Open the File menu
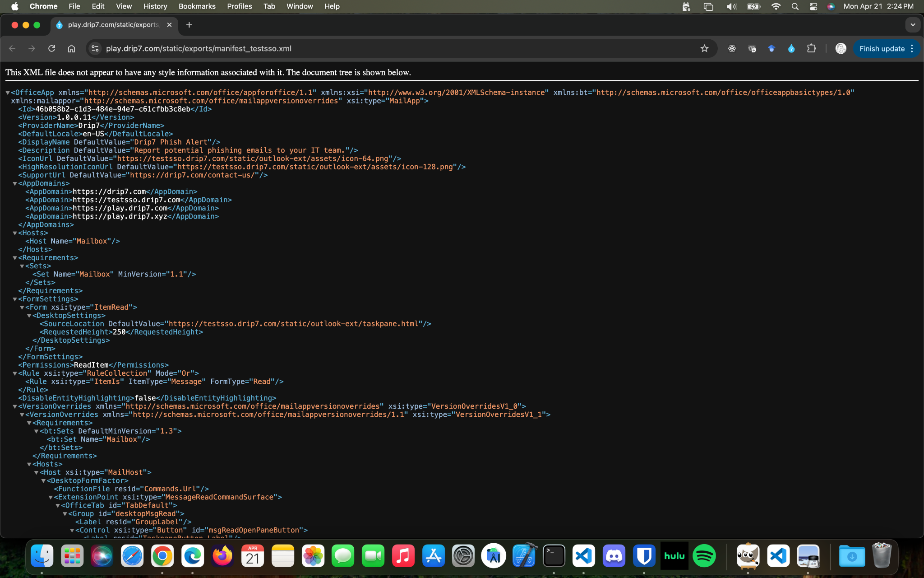924x578 pixels. 74,6
